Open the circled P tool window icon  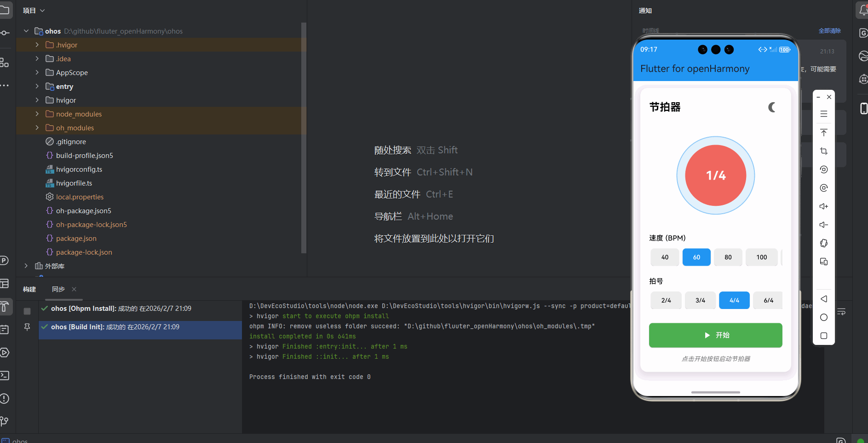tap(4, 261)
